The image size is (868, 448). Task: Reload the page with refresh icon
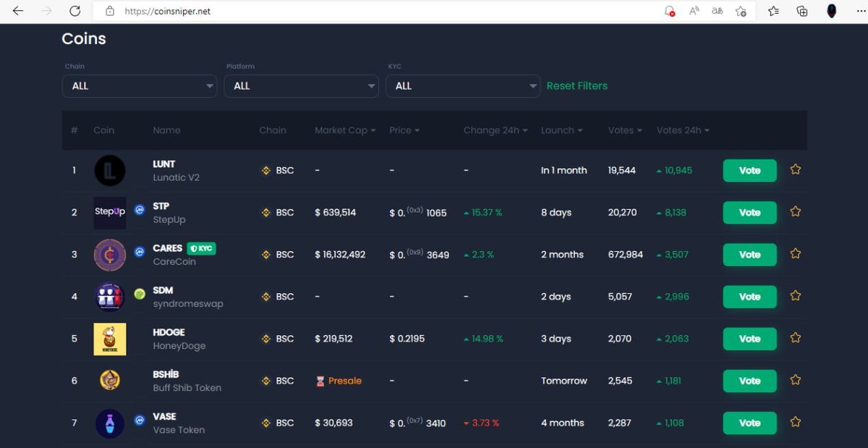tap(75, 11)
